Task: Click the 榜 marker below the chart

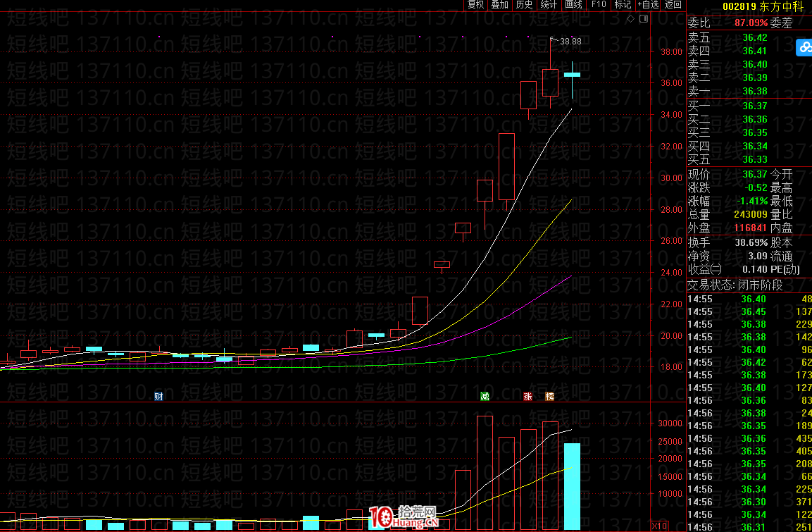Action: (x=549, y=396)
